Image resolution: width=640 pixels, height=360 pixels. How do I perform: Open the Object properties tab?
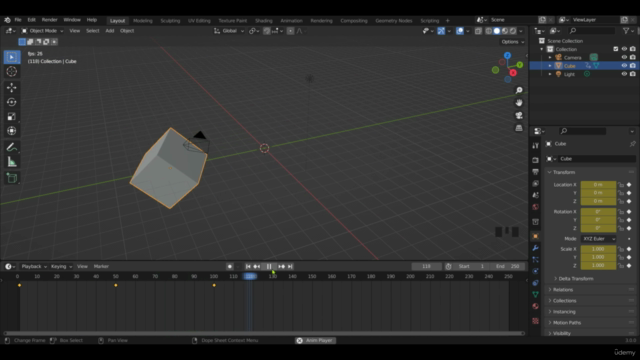point(536,236)
